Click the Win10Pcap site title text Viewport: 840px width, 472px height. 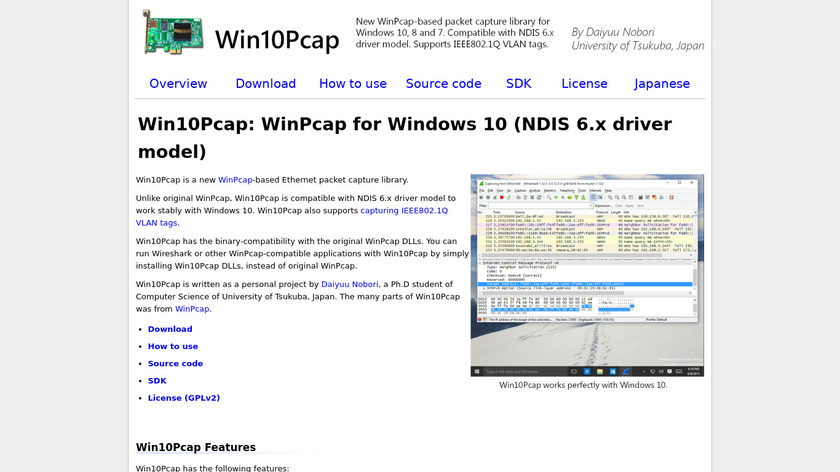[277, 40]
